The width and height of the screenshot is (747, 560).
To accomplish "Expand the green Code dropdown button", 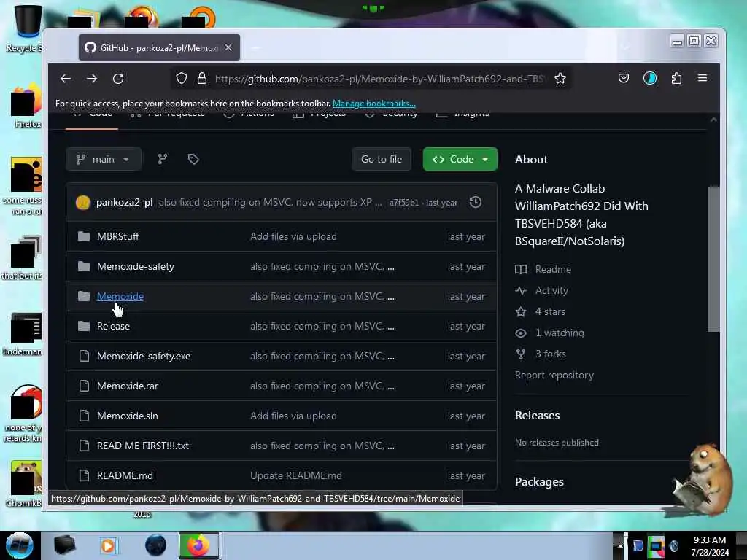I will pos(460,159).
